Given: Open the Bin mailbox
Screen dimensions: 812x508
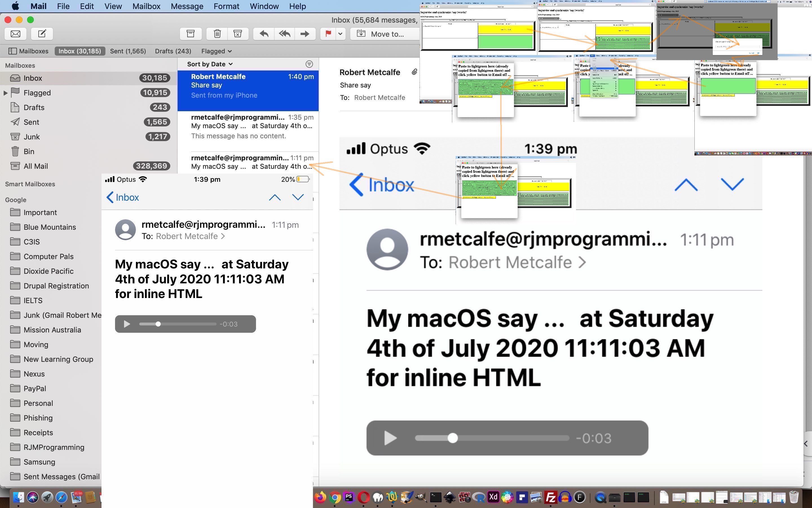Looking at the screenshot, I should (x=89, y=152).
